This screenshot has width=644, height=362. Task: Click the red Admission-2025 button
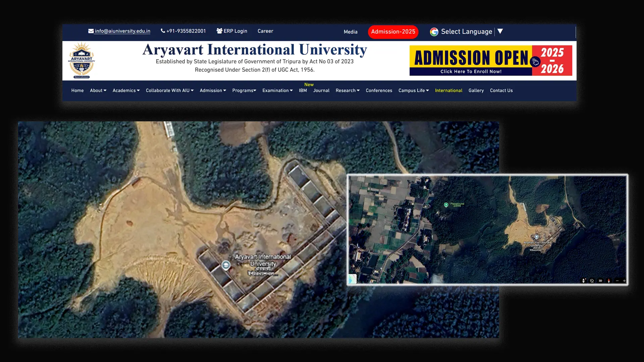click(393, 32)
